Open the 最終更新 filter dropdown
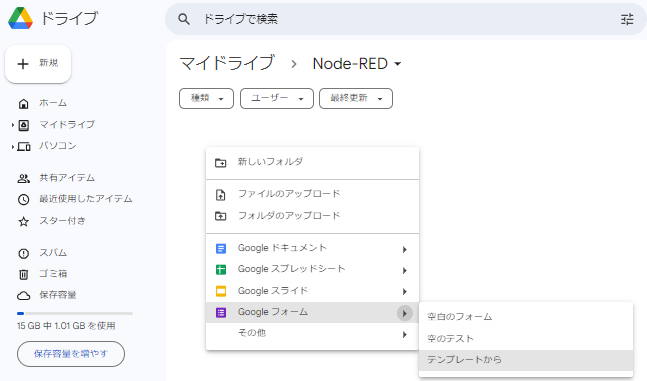647x381 pixels. point(356,99)
